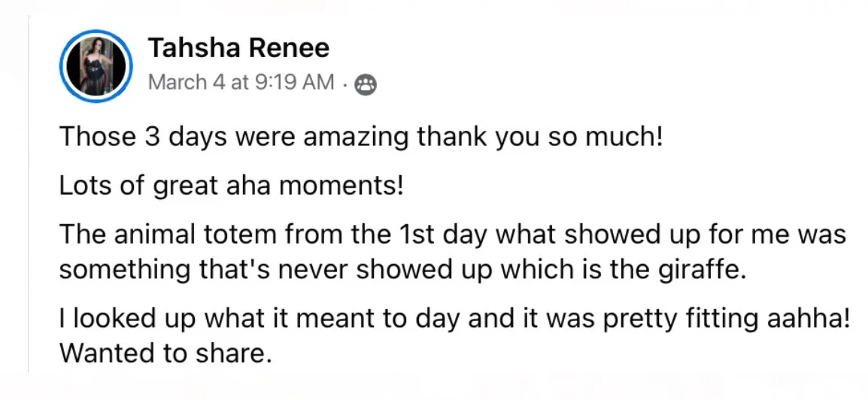Open the March 4 at 9:19 AM timestamp
868x400 pixels.
click(241, 83)
